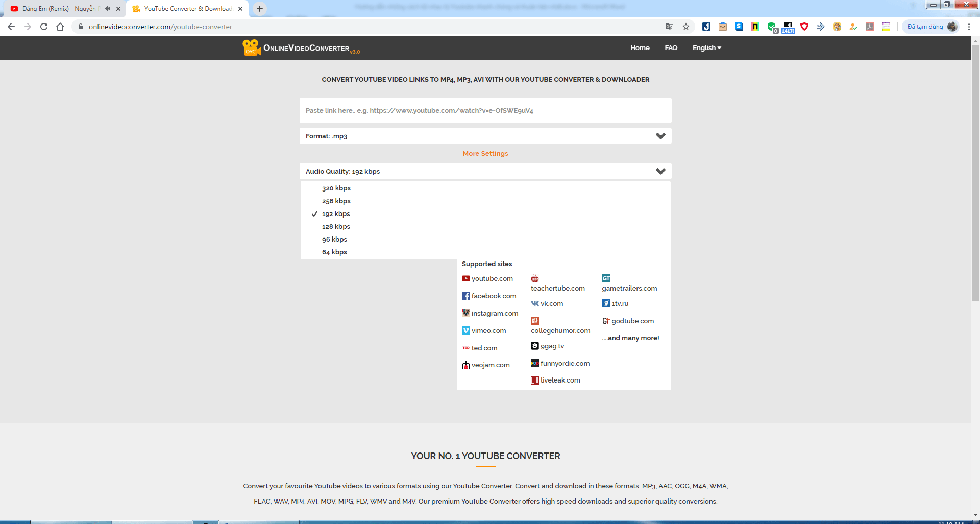Click funnyordie.com supported site
The image size is (980, 524).
[x=560, y=363]
